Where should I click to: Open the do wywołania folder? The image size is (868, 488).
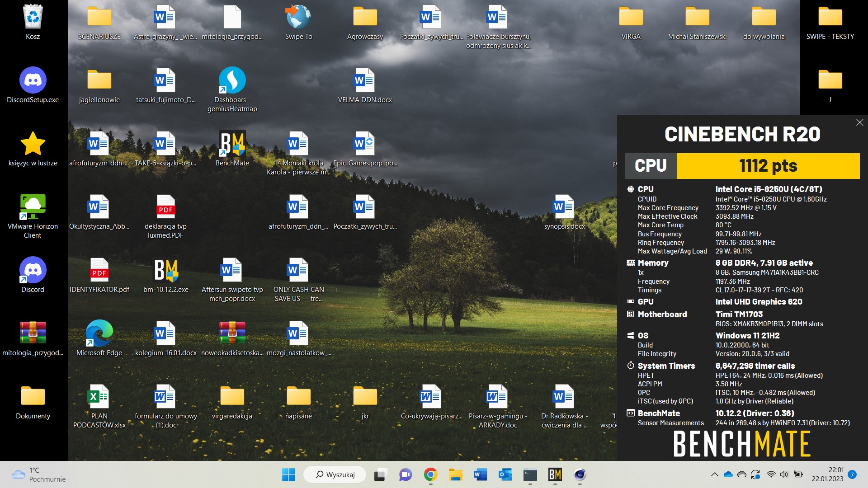(x=764, y=17)
